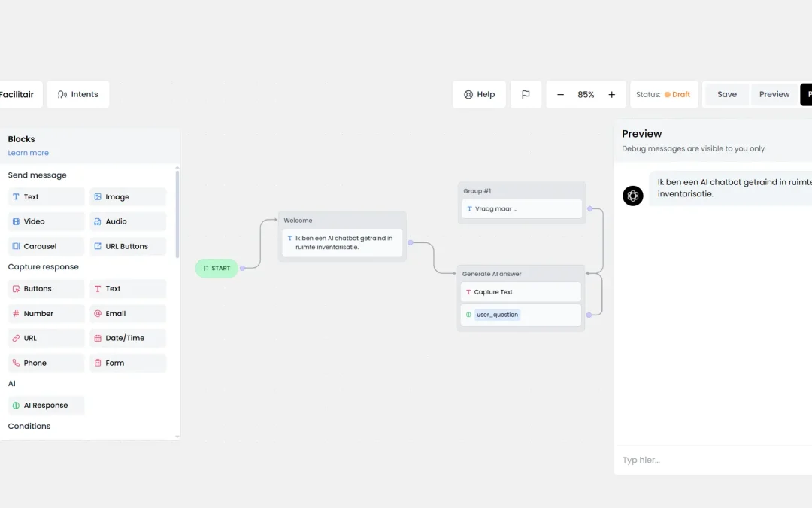This screenshot has height=508, width=812.
Task: Click the Save button
Action: pyautogui.click(x=726, y=94)
